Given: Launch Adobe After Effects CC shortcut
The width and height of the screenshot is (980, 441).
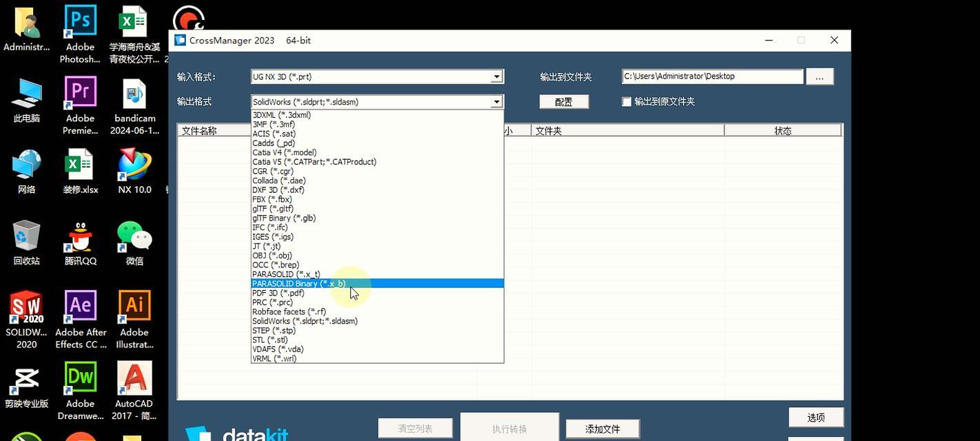Looking at the screenshot, I should pyautogui.click(x=80, y=320).
